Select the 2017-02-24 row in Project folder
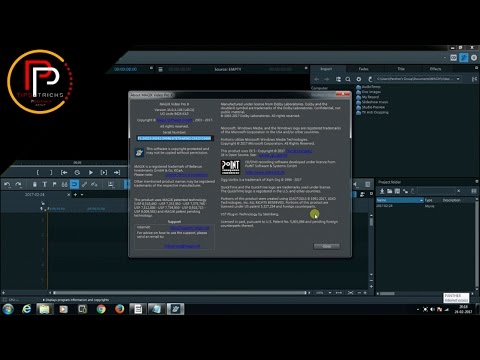The image size is (480, 360). pyautogui.click(x=425, y=206)
